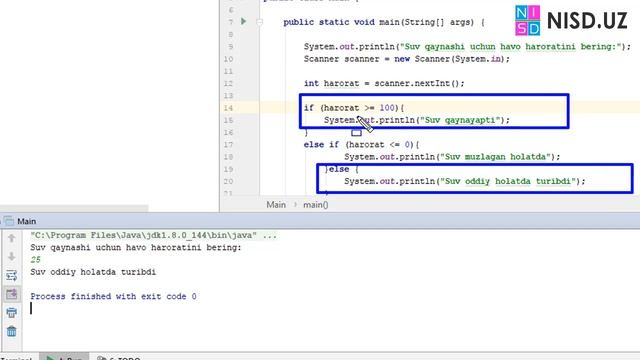The image size is (640, 360).
Task: Click line number 17 in the gutter
Action: click(228, 145)
